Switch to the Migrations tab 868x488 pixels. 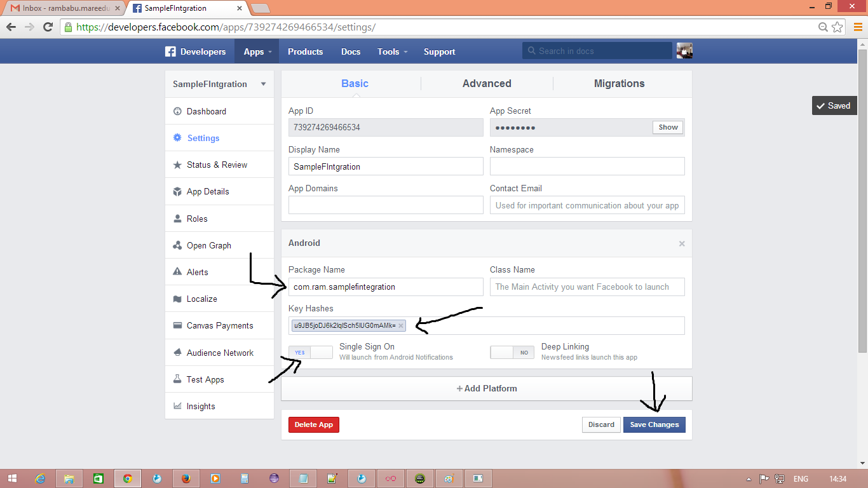[620, 83]
